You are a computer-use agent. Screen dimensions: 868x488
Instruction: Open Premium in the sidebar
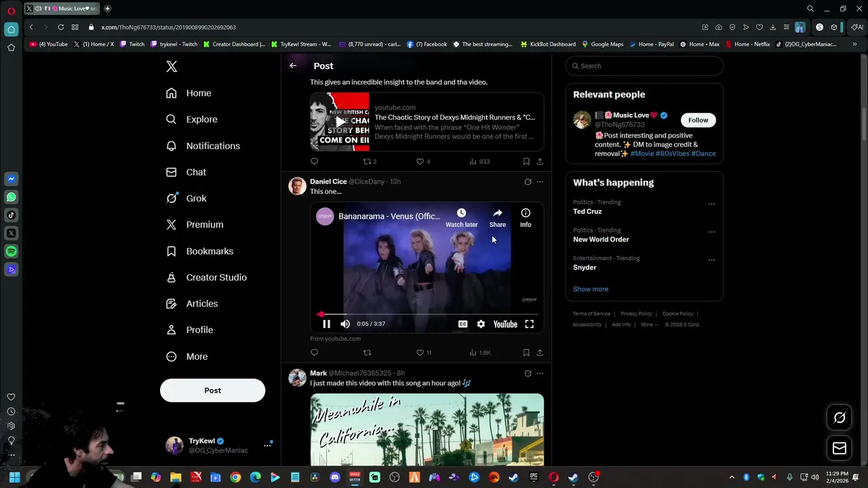point(195,224)
